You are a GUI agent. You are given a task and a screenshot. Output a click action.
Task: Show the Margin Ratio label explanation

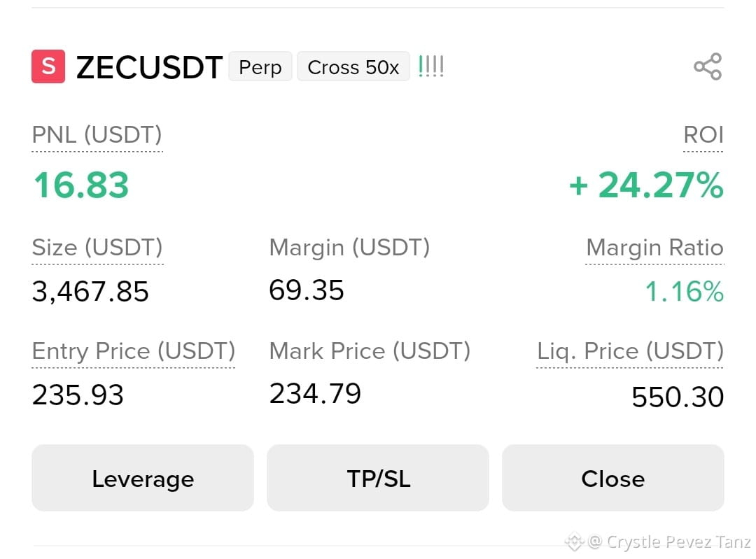pyautogui.click(x=654, y=248)
